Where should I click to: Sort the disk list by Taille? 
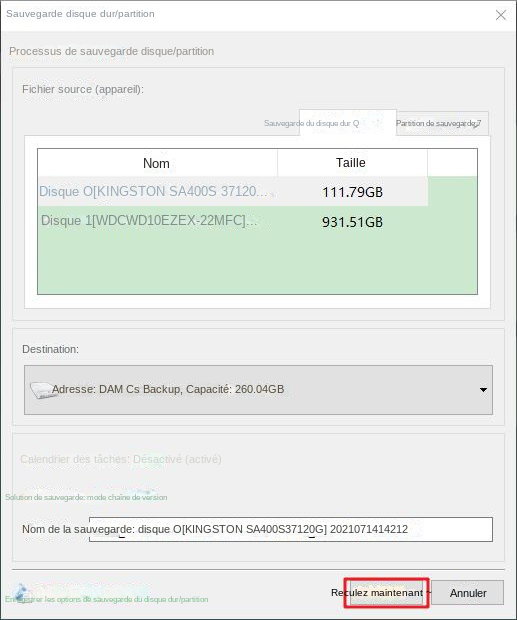pos(352,163)
